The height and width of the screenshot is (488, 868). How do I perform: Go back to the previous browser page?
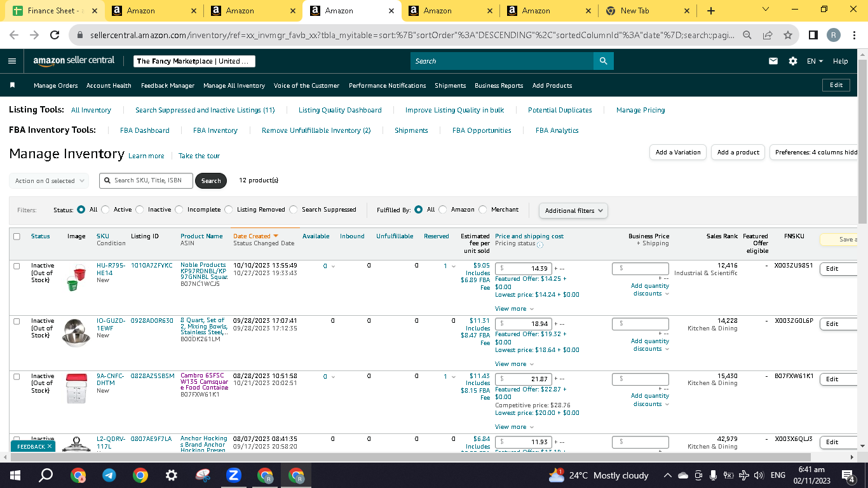[x=14, y=36]
